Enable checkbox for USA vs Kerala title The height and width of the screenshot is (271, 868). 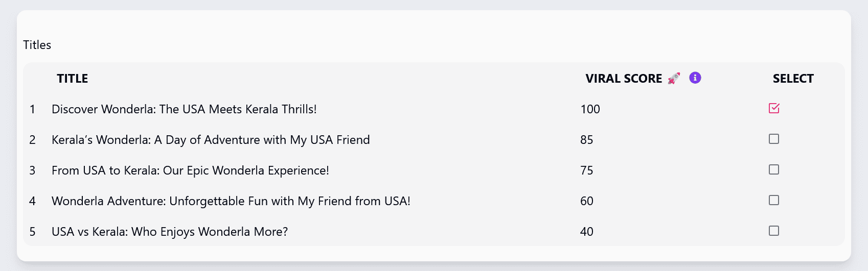coord(774,231)
